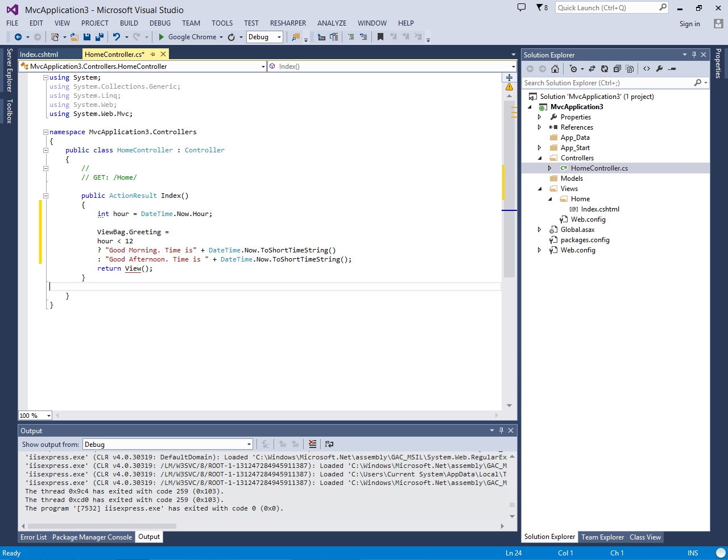Expand the Controllers folder in Solution Explorer

pyautogui.click(x=539, y=157)
